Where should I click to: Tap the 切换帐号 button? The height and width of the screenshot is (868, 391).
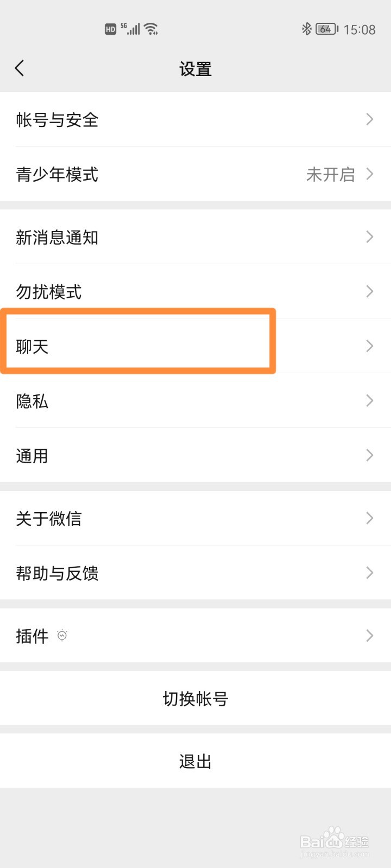click(195, 698)
